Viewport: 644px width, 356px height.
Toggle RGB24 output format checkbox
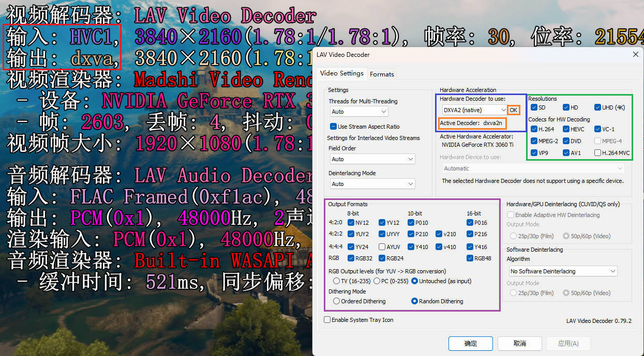381,258
